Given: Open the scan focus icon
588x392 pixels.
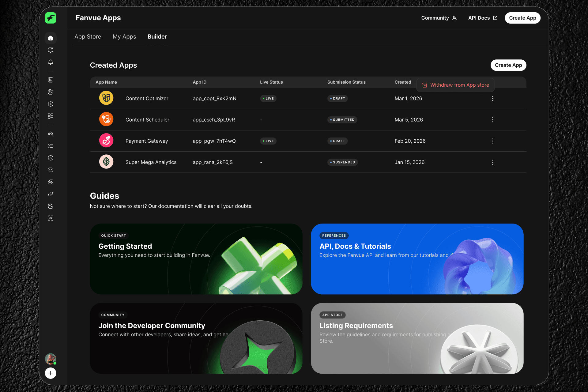Looking at the screenshot, I should click(x=51, y=218).
